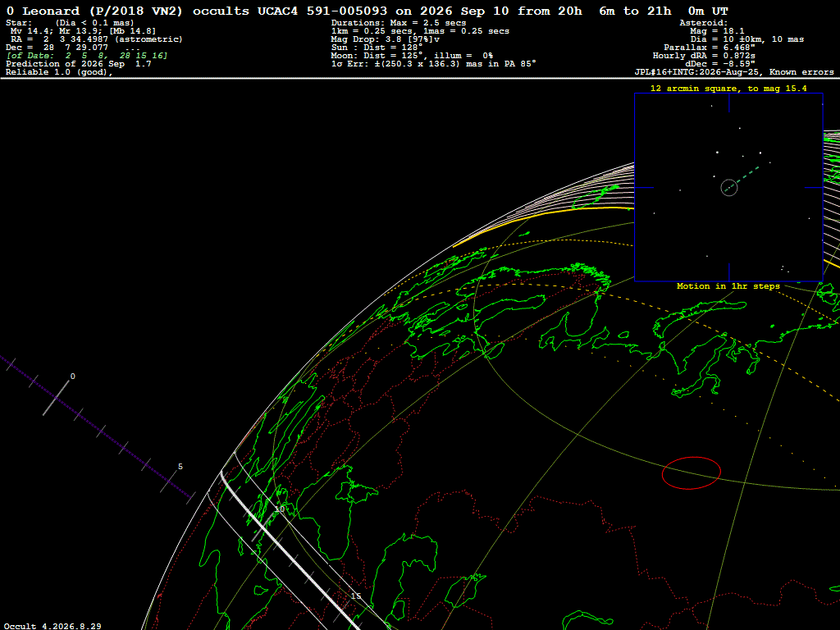The width and height of the screenshot is (840, 630).
Task: Click the thick white central occultation path line
Action: coord(290,552)
